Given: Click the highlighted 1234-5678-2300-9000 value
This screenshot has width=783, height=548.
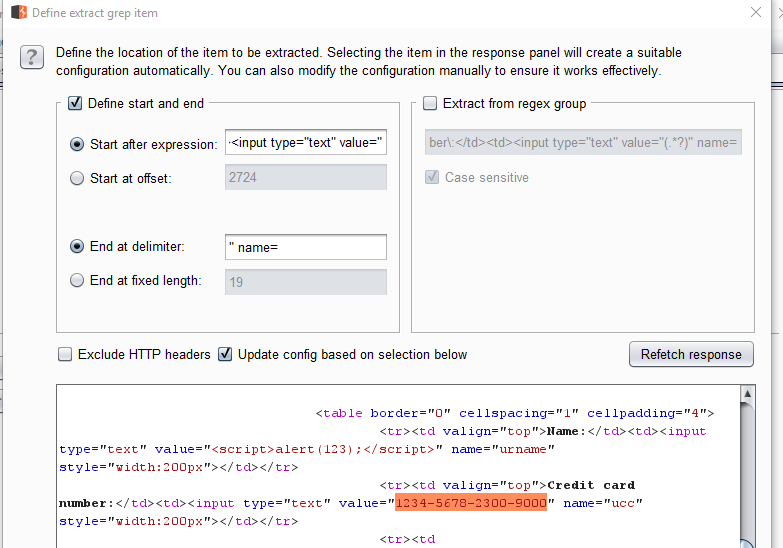Looking at the screenshot, I should coord(471,503).
